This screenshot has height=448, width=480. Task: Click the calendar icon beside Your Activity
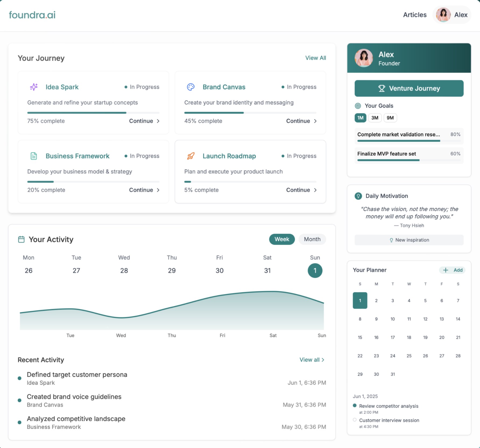point(21,239)
